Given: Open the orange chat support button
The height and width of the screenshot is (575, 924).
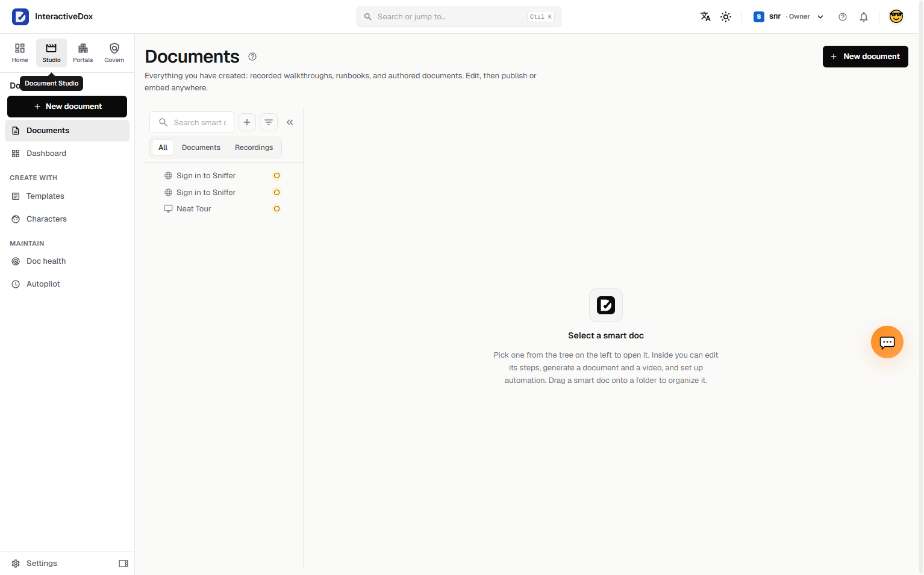Looking at the screenshot, I should [x=887, y=342].
